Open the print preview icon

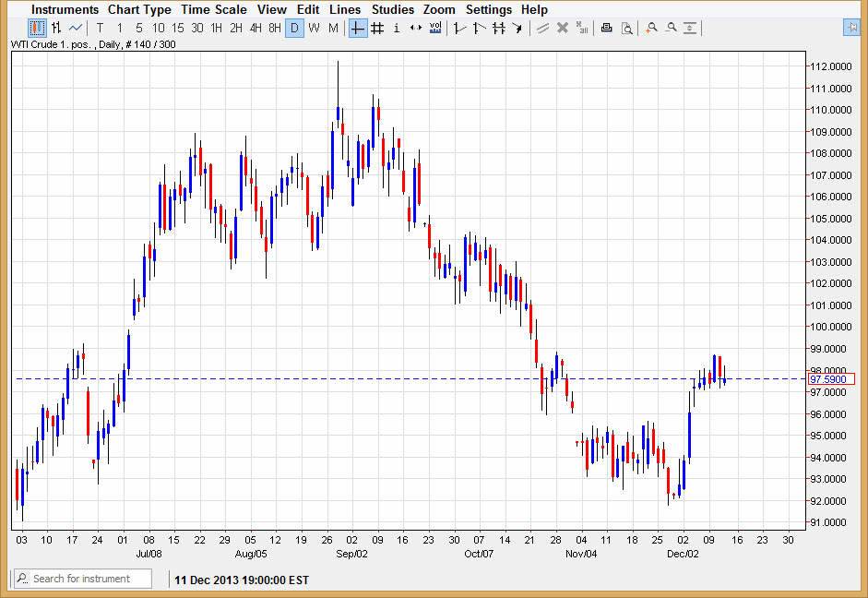pyautogui.click(x=626, y=28)
